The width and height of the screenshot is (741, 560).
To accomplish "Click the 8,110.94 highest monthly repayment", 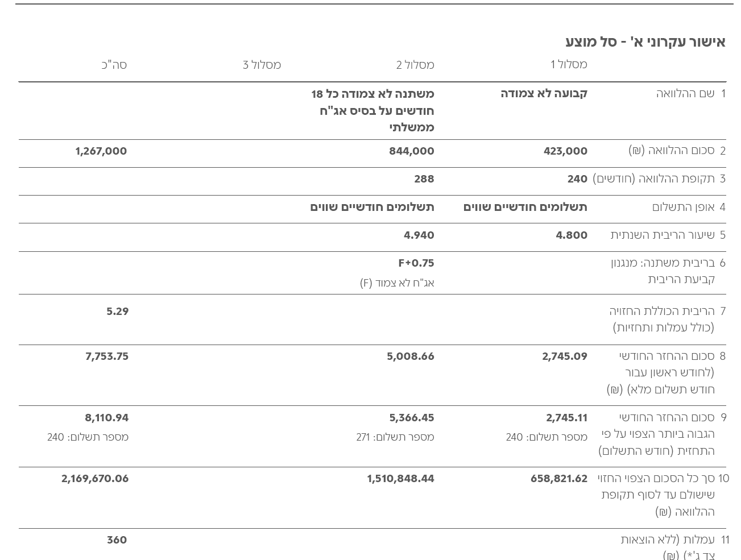I will point(107,418).
